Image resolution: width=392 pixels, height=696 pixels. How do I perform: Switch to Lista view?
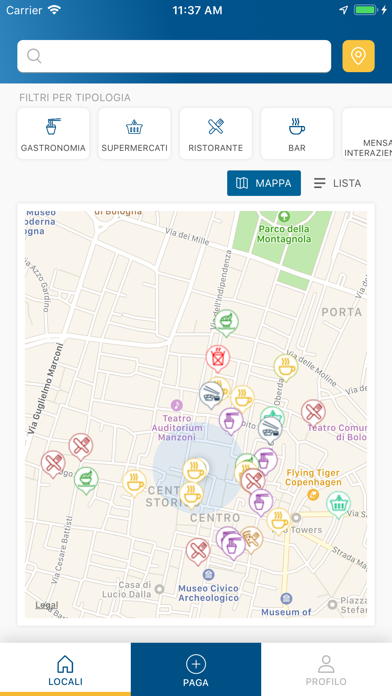coord(337,183)
